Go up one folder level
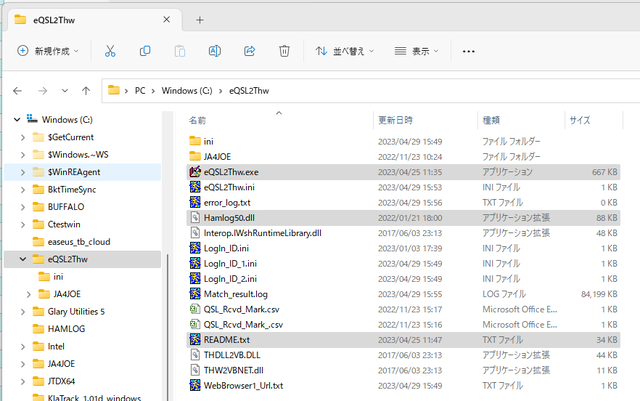640x401 pixels. 86,91
